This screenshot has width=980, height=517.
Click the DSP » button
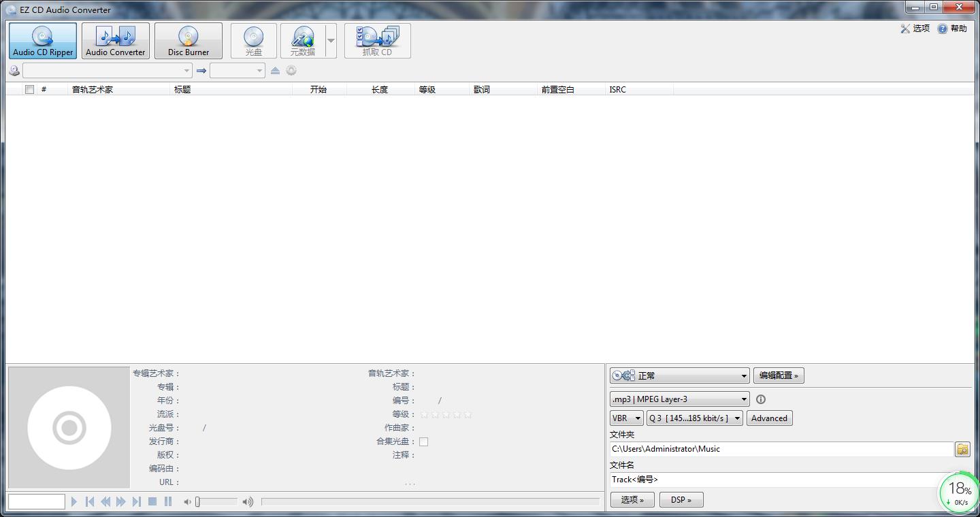[681, 499]
